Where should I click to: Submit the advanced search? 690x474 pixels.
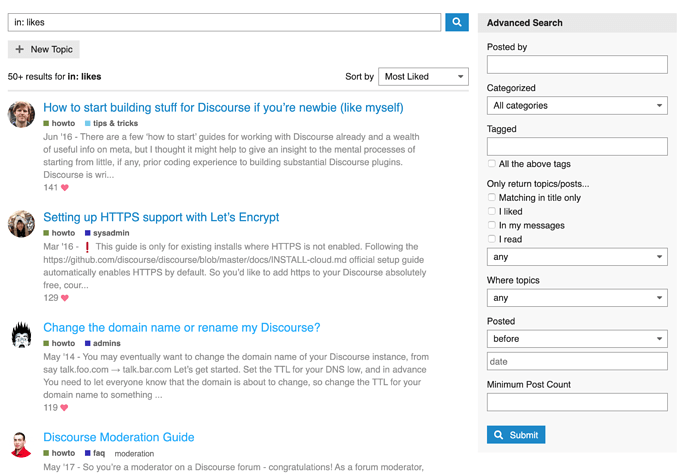(x=516, y=435)
